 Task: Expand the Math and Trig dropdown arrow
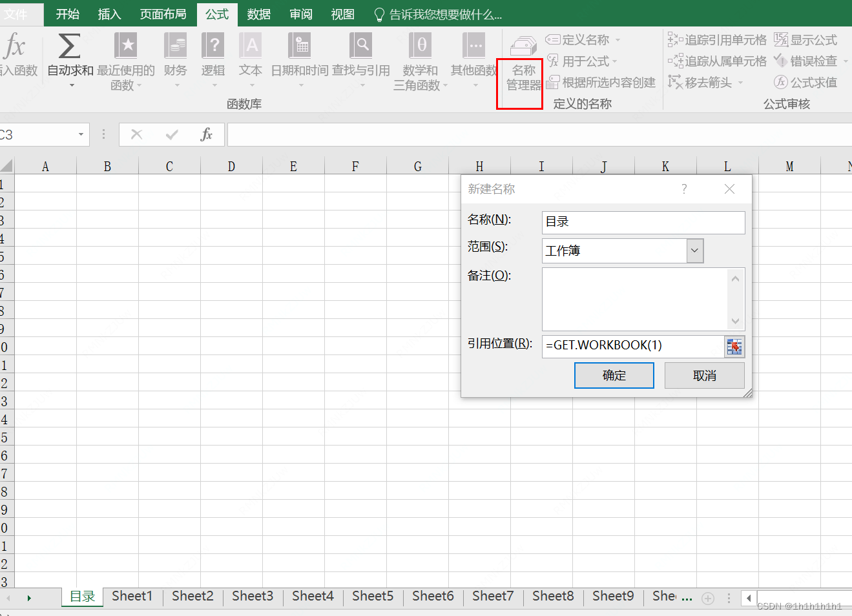point(445,85)
